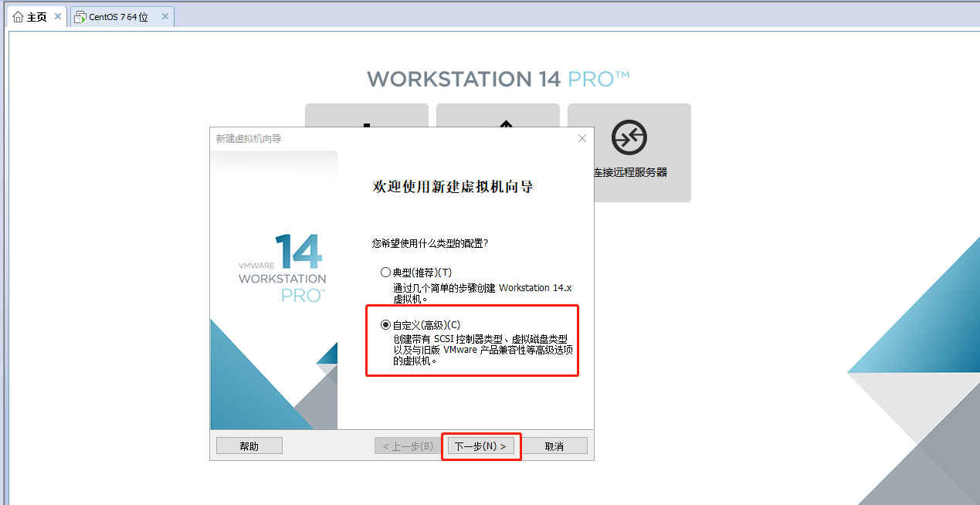The width and height of the screenshot is (980, 505).
Task: Close the CentOS 7 64 位 tab
Action: (164, 16)
